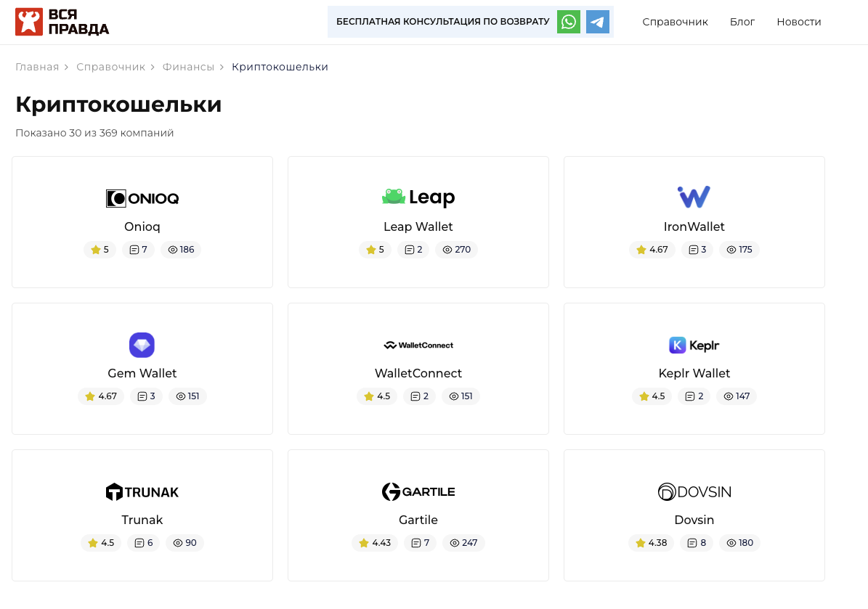Open the Dovsin name link
This screenshot has width=868, height=609.
694,520
